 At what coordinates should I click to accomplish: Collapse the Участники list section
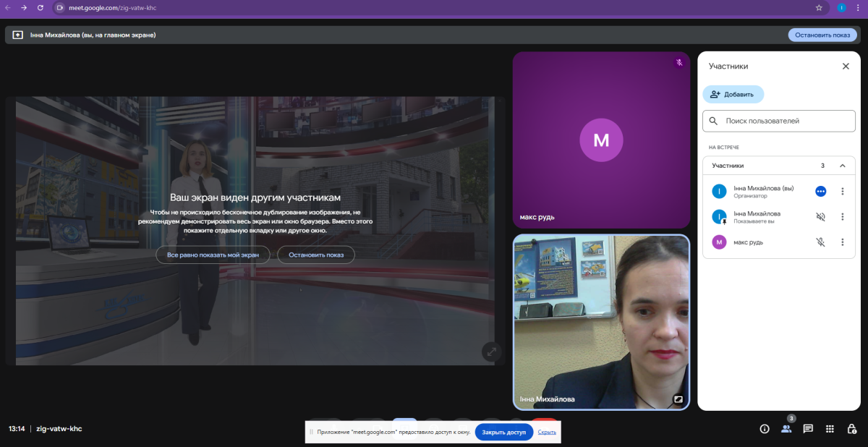[842, 166]
